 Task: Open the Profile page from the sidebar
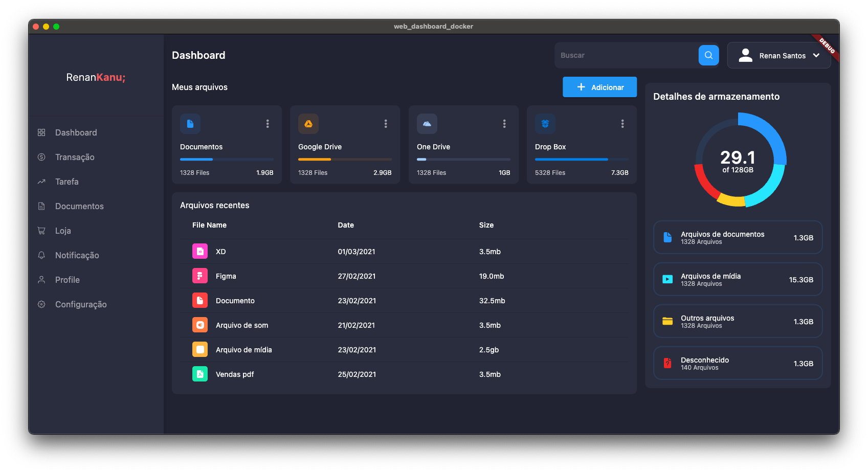pyautogui.click(x=67, y=279)
